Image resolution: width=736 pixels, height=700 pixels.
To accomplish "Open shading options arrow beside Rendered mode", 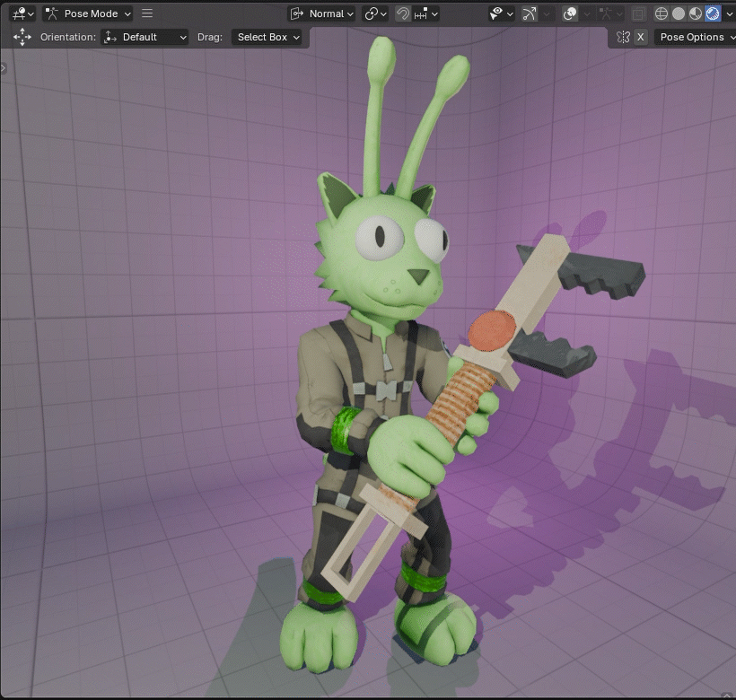I will (731, 13).
